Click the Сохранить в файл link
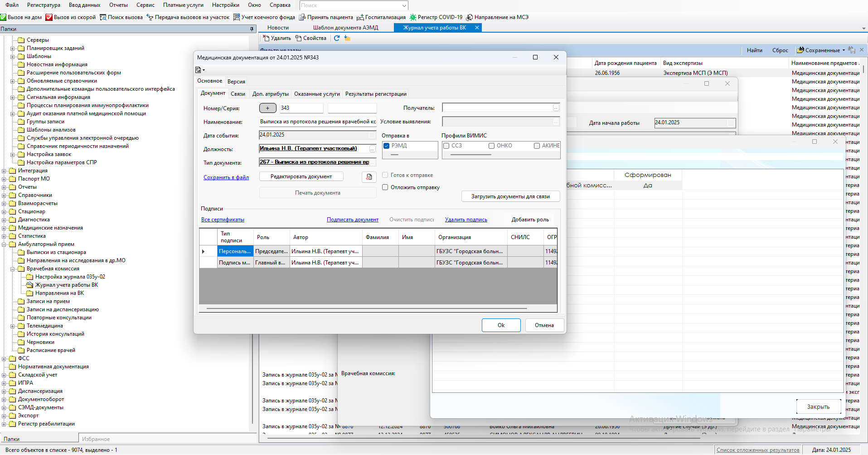The image size is (868, 455). coord(226,177)
